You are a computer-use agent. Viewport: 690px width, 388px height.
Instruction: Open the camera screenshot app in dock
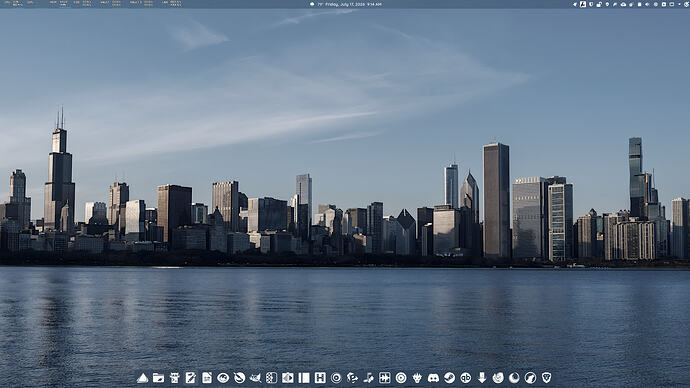(287, 377)
